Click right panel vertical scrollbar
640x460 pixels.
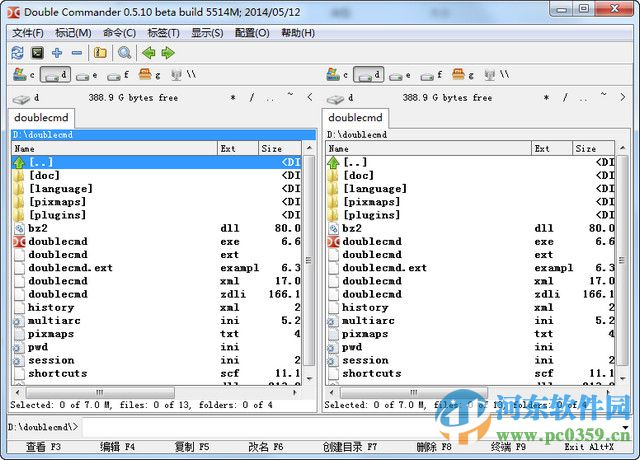(x=622, y=261)
